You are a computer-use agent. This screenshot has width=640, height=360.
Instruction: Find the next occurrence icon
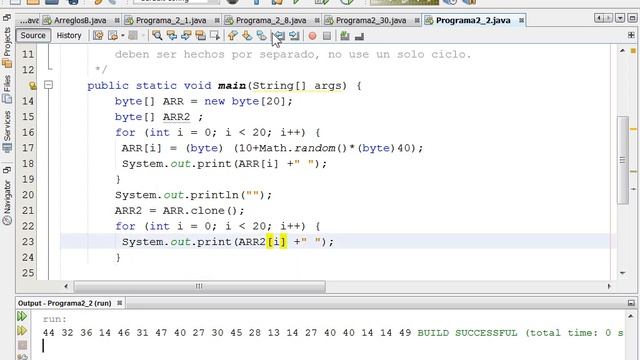(x=186, y=36)
